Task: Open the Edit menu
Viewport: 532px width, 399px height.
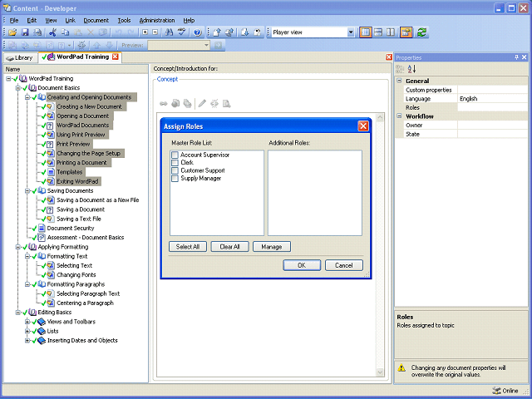Action: coord(32,20)
